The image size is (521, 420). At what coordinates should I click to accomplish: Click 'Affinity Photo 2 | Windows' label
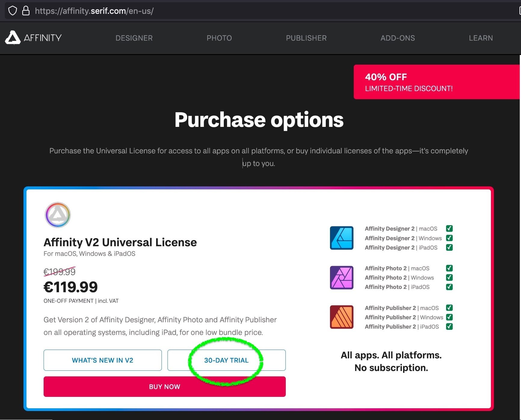click(399, 277)
